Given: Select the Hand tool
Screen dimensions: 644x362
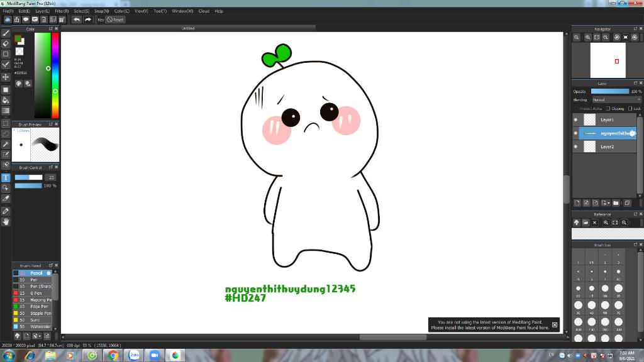Looking at the screenshot, I should click(6, 222).
